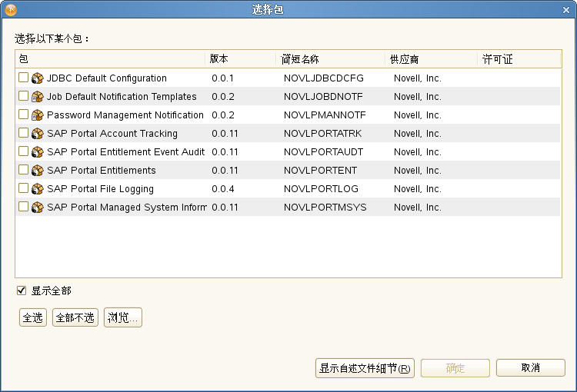Viewport: 577px width, 392px height.
Task: Click the 显示自述文件细节(R) button
Action: click(365, 368)
